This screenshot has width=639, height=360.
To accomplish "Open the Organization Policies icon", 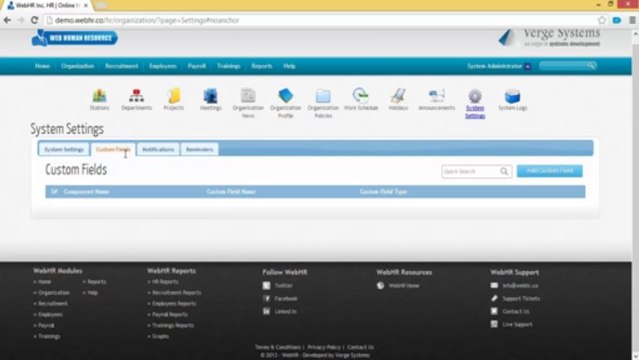I will 323,96.
